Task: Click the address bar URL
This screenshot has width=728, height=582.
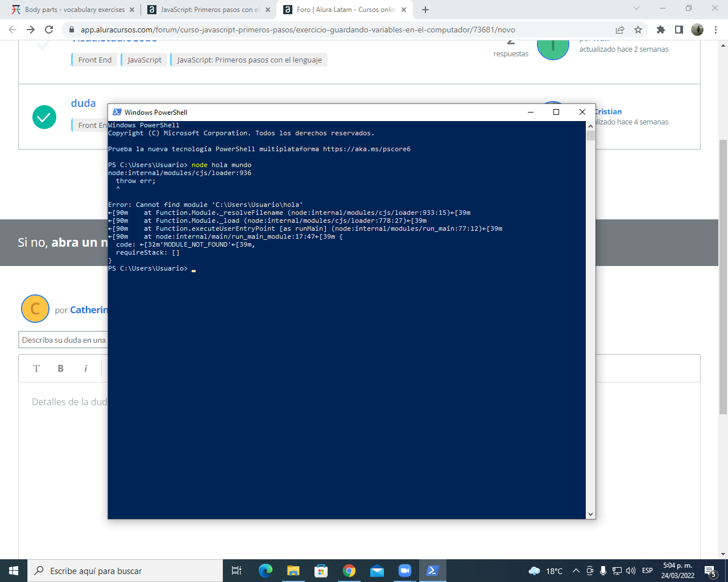Action: [x=297, y=30]
